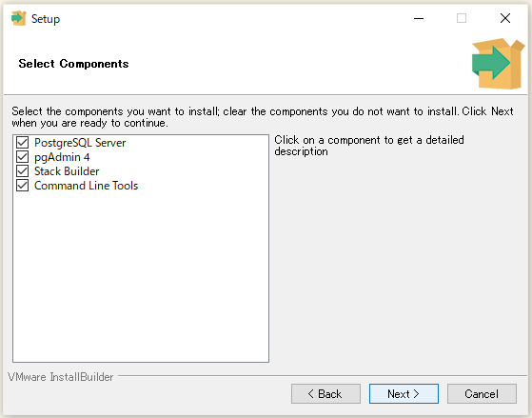
Task: Click the Setup installer icon in title bar
Action: point(18,18)
